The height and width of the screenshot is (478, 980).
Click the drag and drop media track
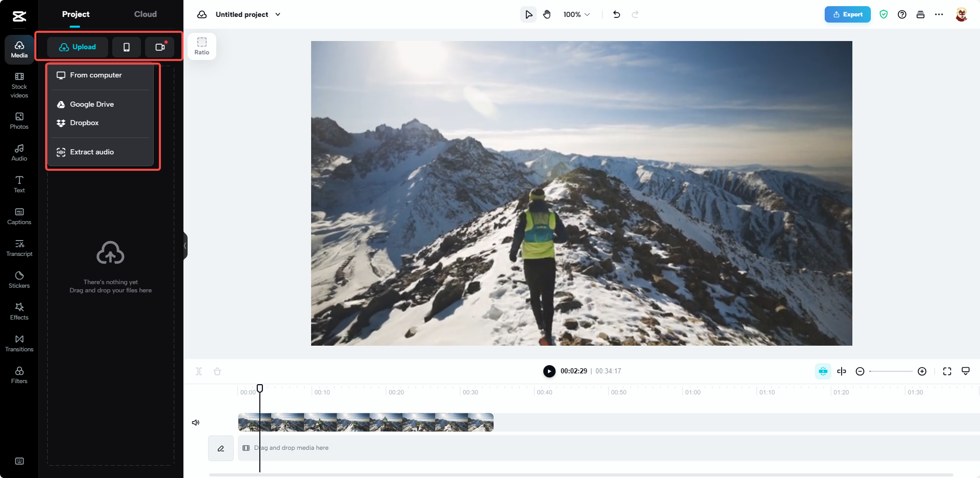pyautogui.click(x=609, y=448)
